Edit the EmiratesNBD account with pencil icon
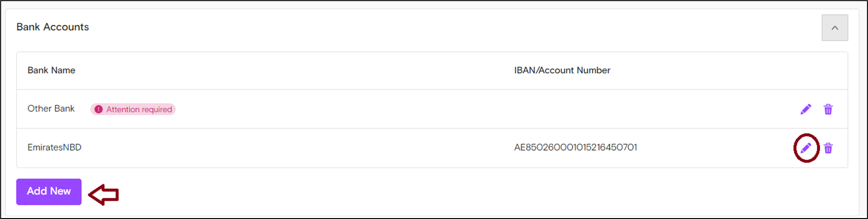This screenshot has width=868, height=219. coord(805,148)
